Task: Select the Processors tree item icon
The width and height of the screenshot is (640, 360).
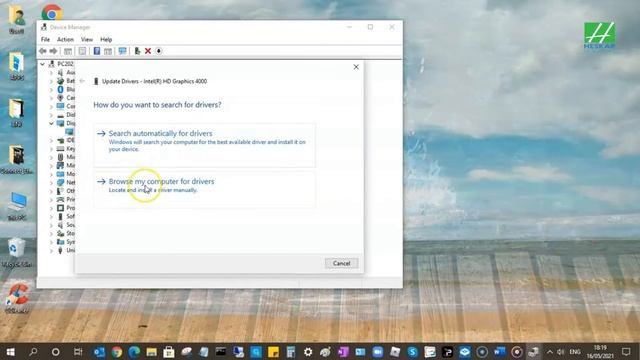Action: point(60,208)
